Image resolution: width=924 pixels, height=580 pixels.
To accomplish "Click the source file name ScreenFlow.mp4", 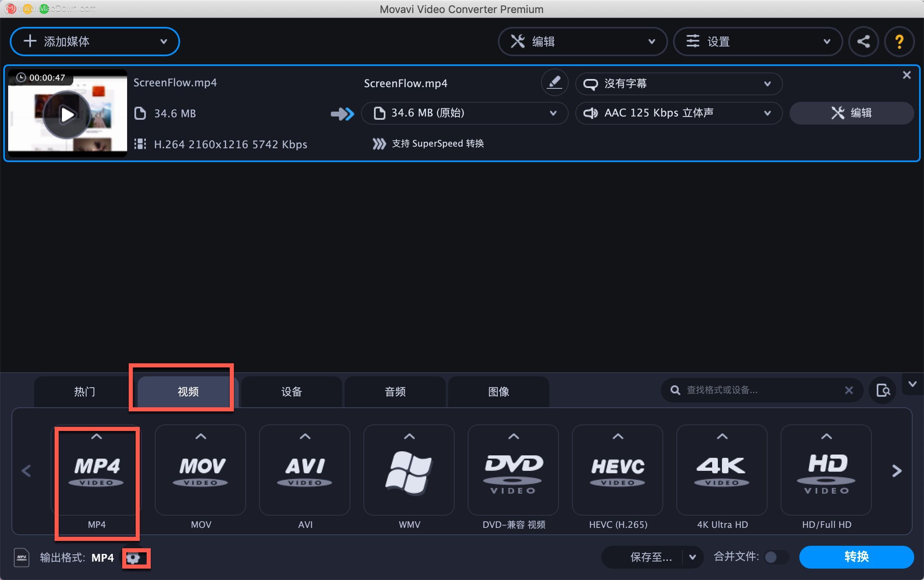I will coord(175,83).
